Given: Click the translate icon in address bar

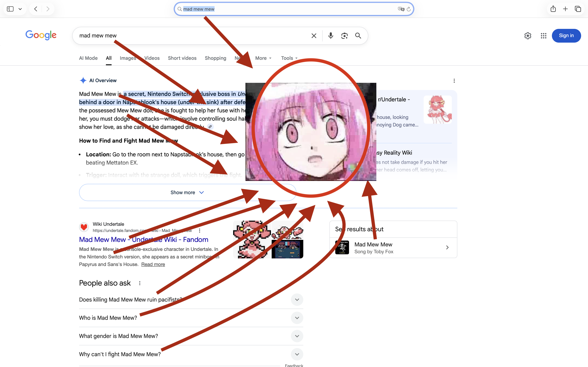Looking at the screenshot, I should [401, 9].
